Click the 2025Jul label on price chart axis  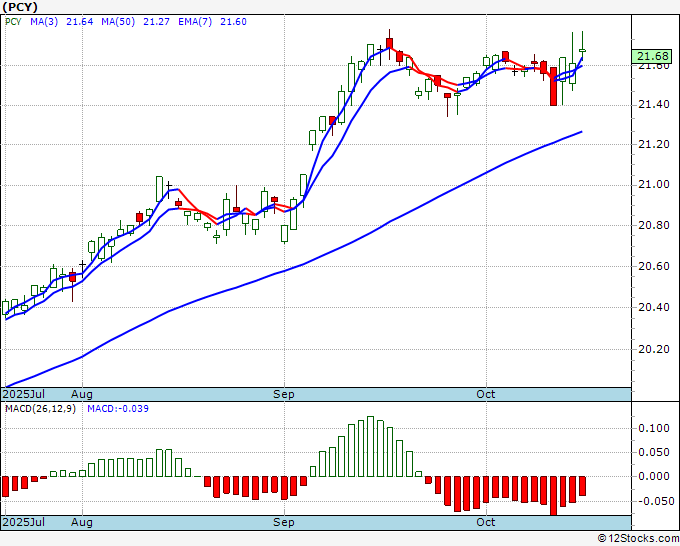click(x=24, y=394)
